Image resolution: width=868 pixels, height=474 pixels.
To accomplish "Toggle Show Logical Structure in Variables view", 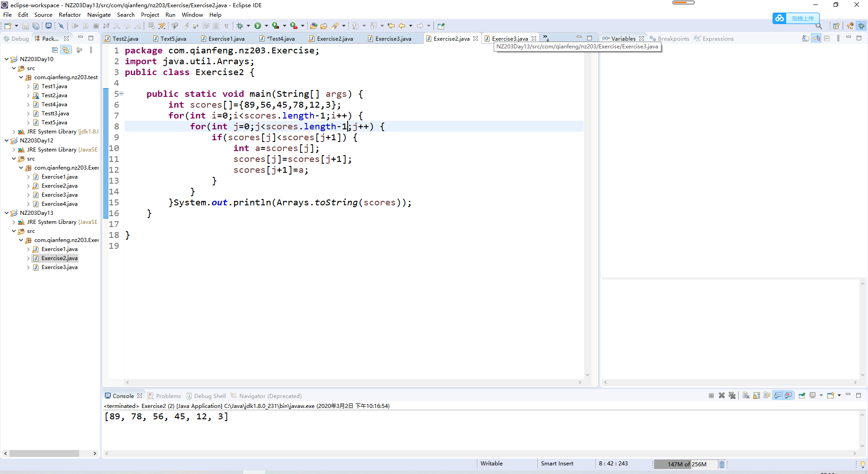I will (816, 38).
